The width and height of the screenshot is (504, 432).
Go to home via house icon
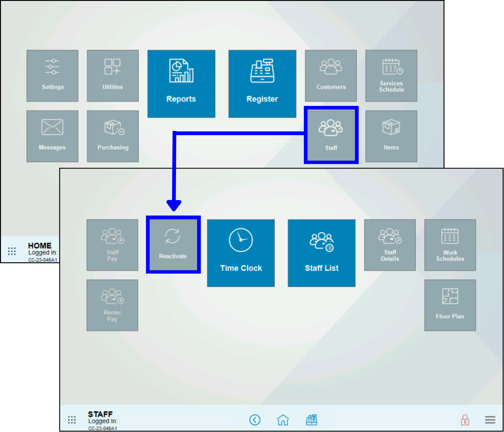click(283, 420)
